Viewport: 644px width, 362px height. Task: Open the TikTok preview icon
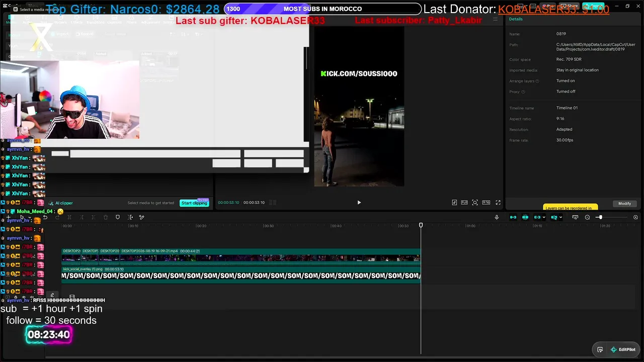click(x=454, y=203)
